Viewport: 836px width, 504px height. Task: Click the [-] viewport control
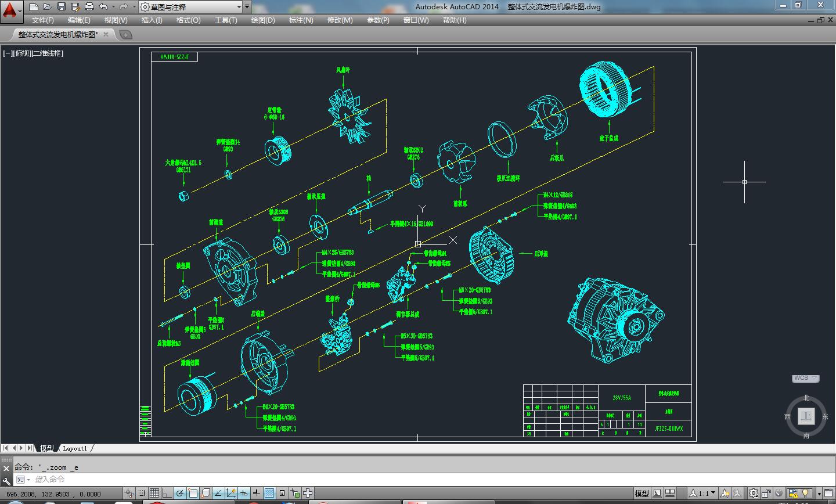point(8,53)
